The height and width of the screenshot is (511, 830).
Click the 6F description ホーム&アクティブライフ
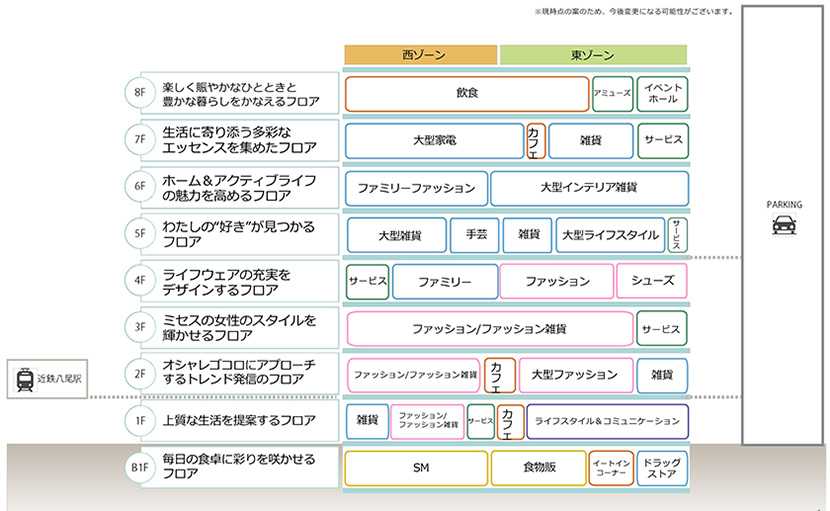pyautogui.click(x=239, y=181)
